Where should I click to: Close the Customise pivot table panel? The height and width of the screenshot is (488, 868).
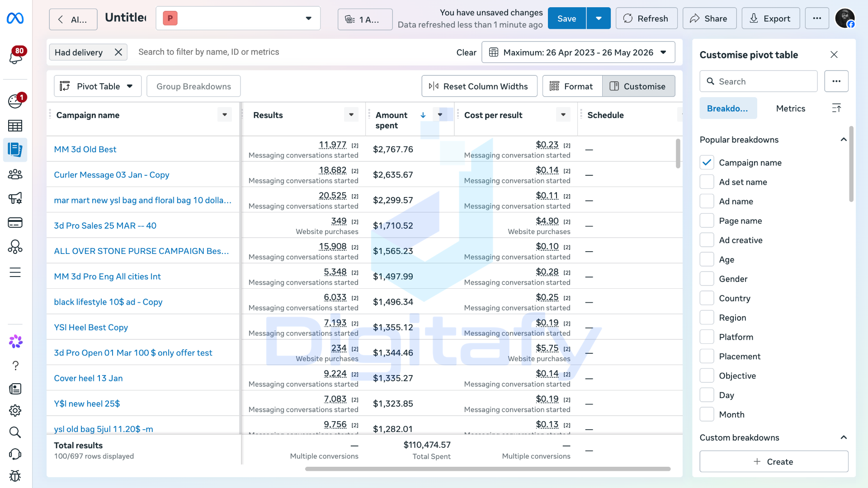834,55
